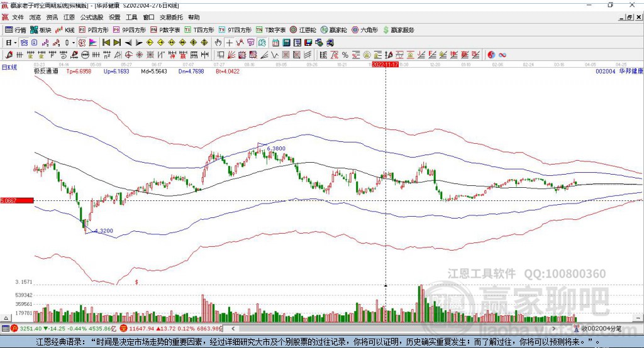The height and width of the screenshot is (348, 644).
Task: Switch to K线 view button
Action: click(x=65, y=30)
